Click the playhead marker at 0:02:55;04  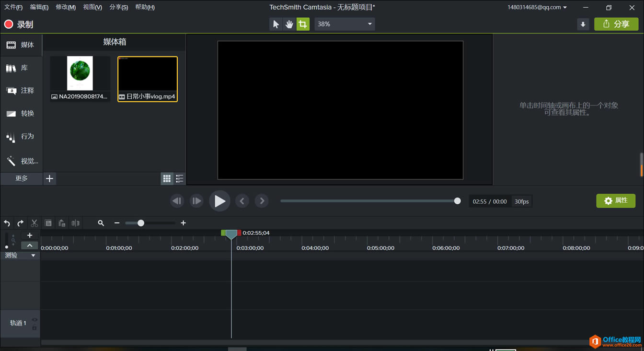[231, 234]
